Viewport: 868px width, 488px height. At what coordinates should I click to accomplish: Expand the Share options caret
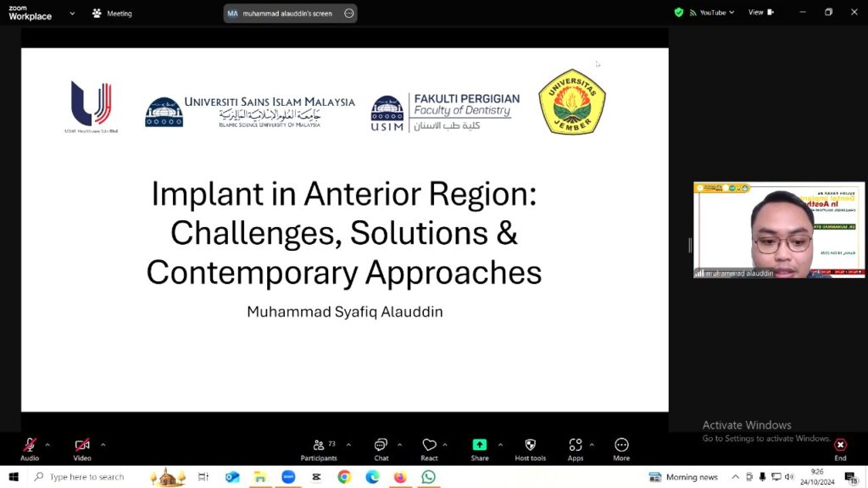(500, 445)
